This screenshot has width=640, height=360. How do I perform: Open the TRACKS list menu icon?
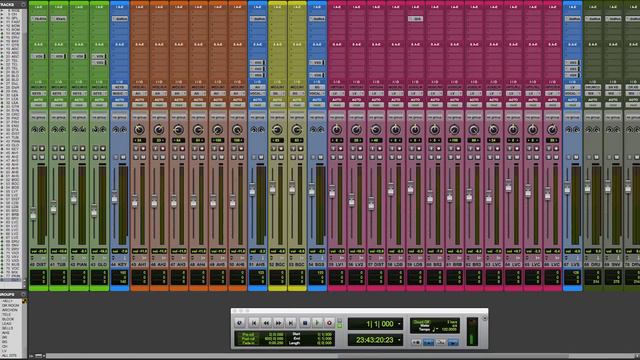pos(23,4)
